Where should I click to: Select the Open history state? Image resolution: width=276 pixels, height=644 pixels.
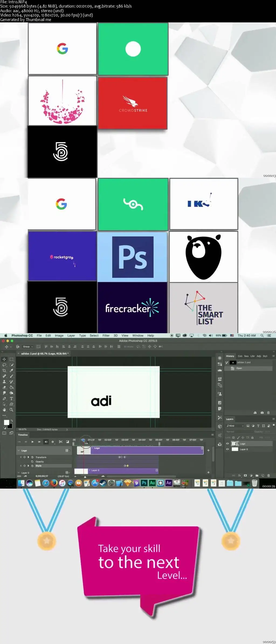click(x=248, y=368)
